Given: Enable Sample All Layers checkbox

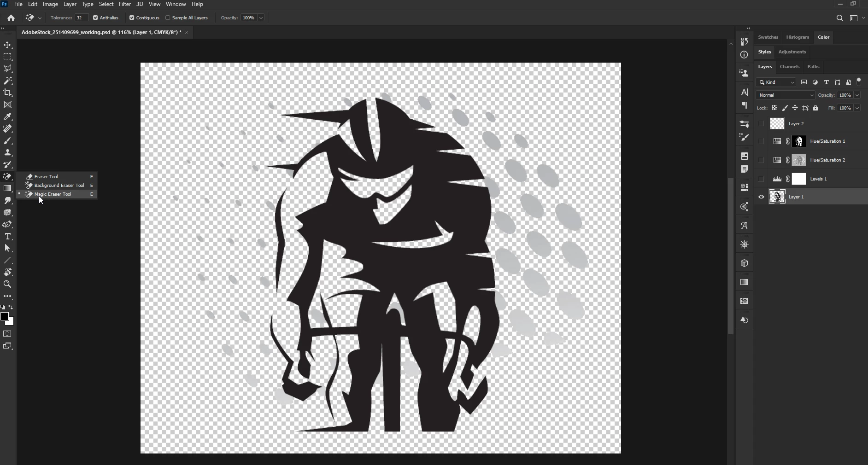Looking at the screenshot, I should coord(168,18).
